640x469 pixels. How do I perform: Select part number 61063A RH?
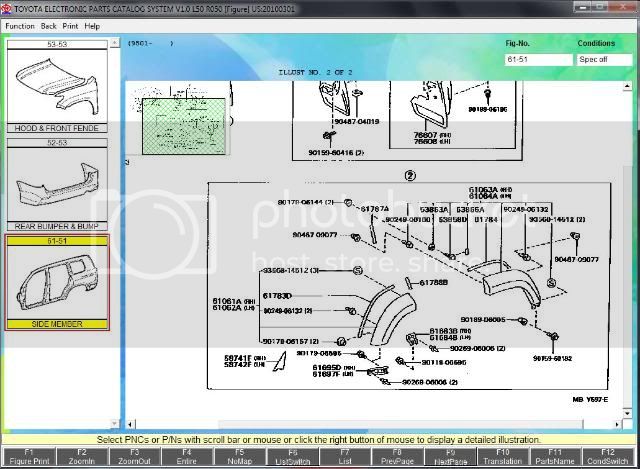(490, 190)
